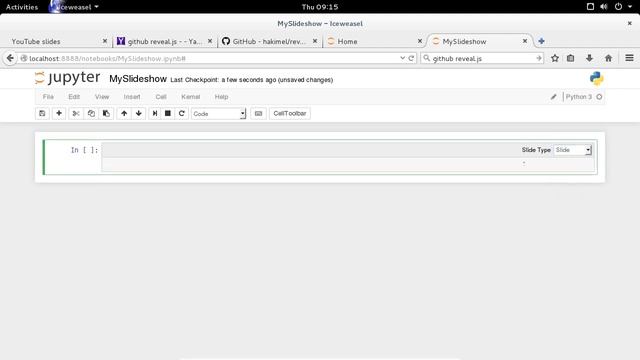Image resolution: width=640 pixels, height=360 pixels.
Task: Go to browser home page icon
Action: coord(608,58)
